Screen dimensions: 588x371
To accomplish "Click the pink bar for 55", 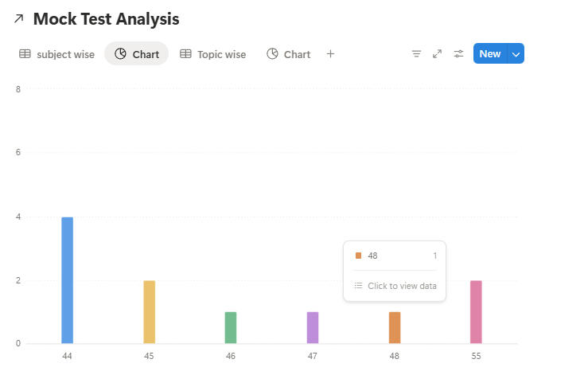I will [x=476, y=312].
